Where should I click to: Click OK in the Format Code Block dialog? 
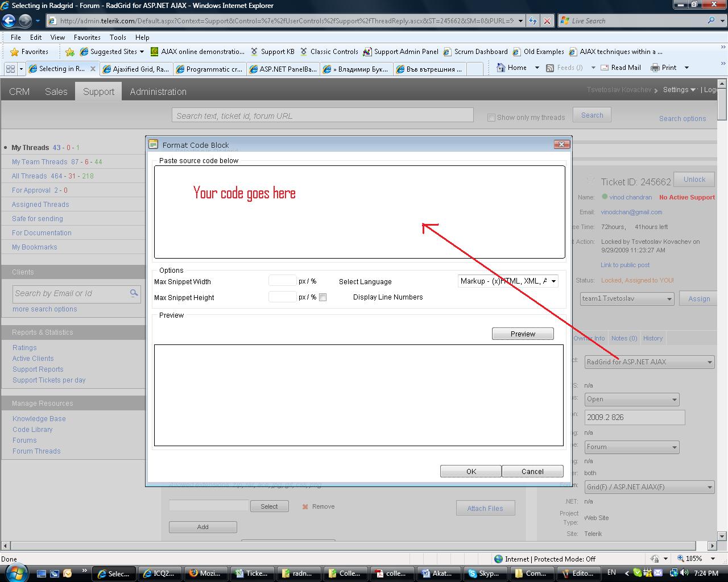pos(471,471)
